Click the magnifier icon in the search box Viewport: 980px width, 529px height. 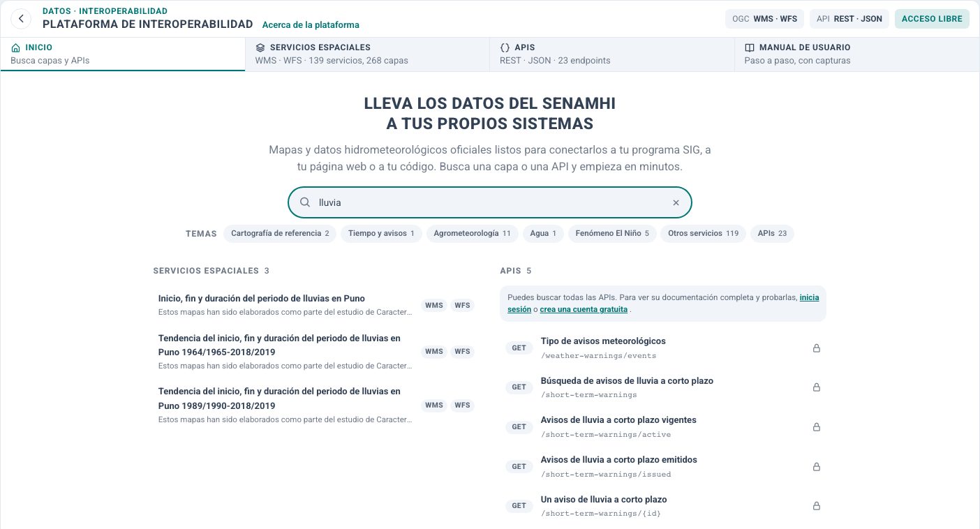(x=305, y=202)
